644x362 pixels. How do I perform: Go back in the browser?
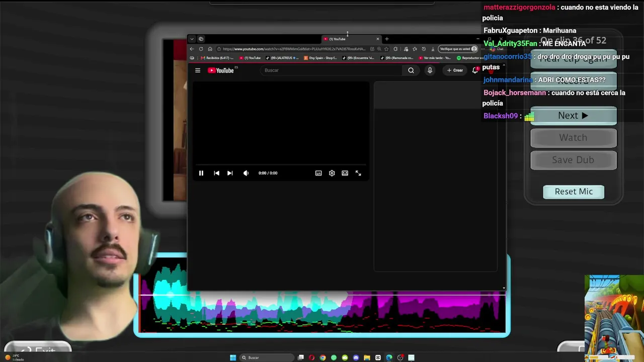(192, 49)
